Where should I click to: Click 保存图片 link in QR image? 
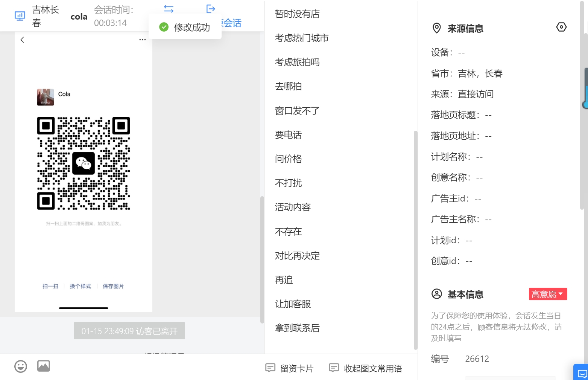113,286
